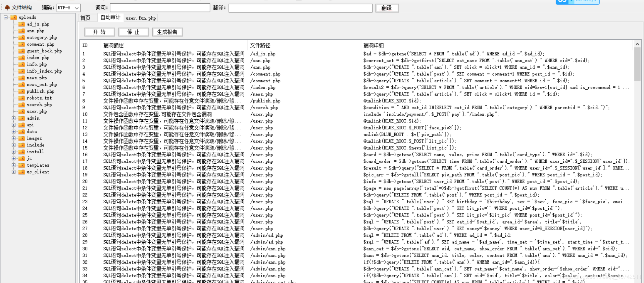Sort by the 文件路径 column header
644x283 pixels.
[304, 45]
